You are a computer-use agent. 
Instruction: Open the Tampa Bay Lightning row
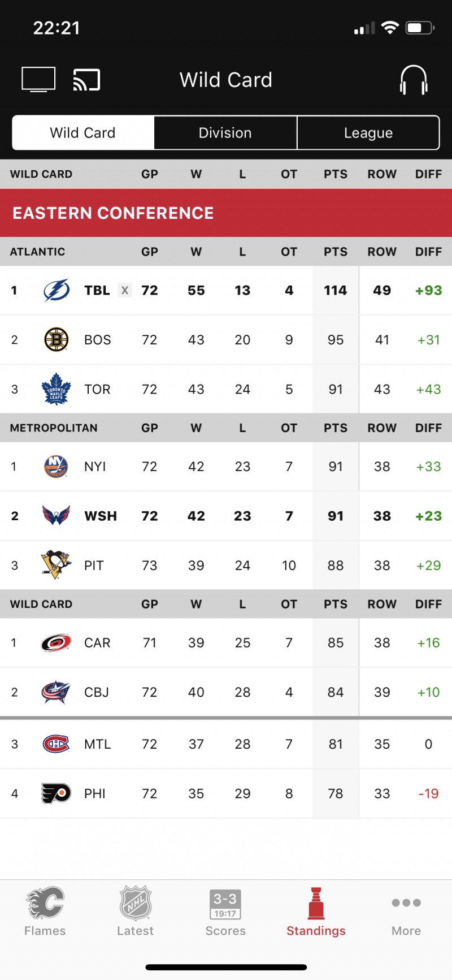pos(226,290)
